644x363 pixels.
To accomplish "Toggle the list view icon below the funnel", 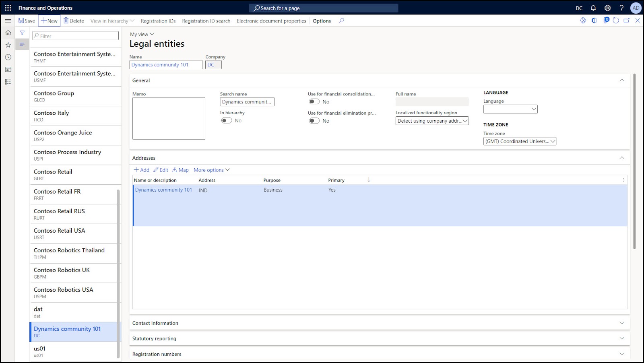I will (22, 44).
